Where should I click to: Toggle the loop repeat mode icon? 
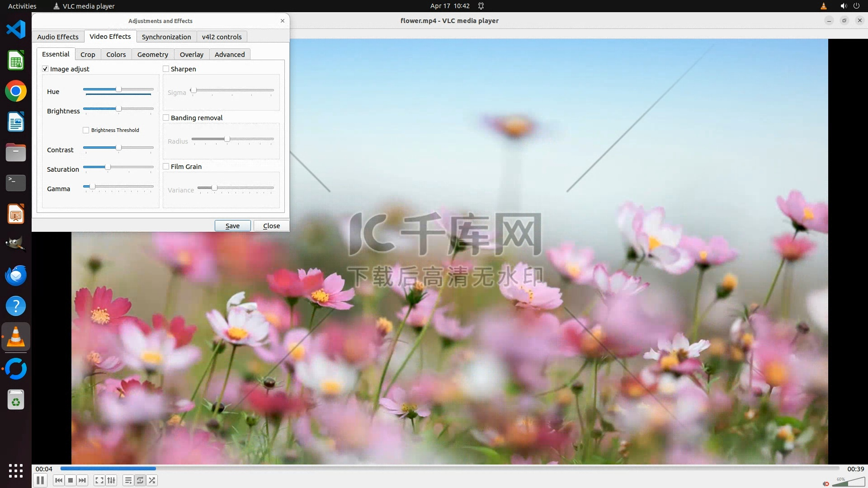click(140, 480)
